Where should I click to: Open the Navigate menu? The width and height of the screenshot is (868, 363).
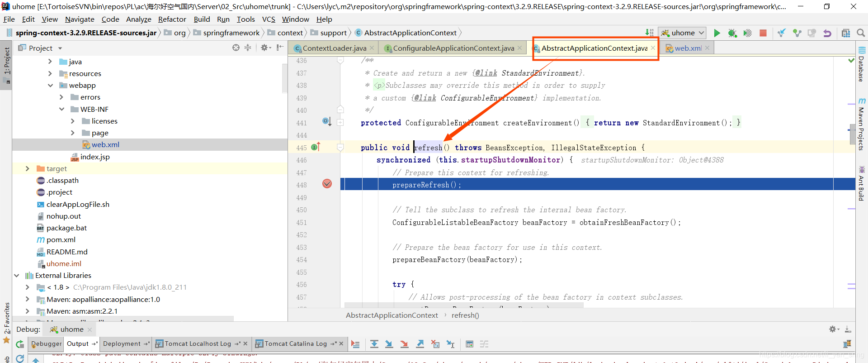80,19
